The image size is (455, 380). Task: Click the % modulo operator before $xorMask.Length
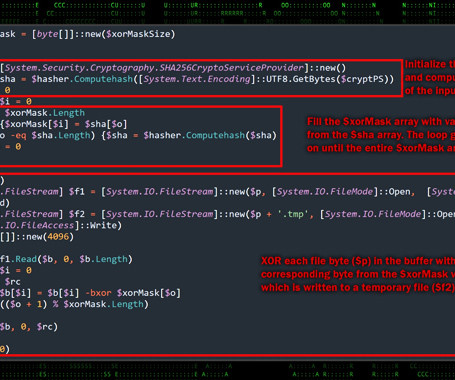point(55,304)
